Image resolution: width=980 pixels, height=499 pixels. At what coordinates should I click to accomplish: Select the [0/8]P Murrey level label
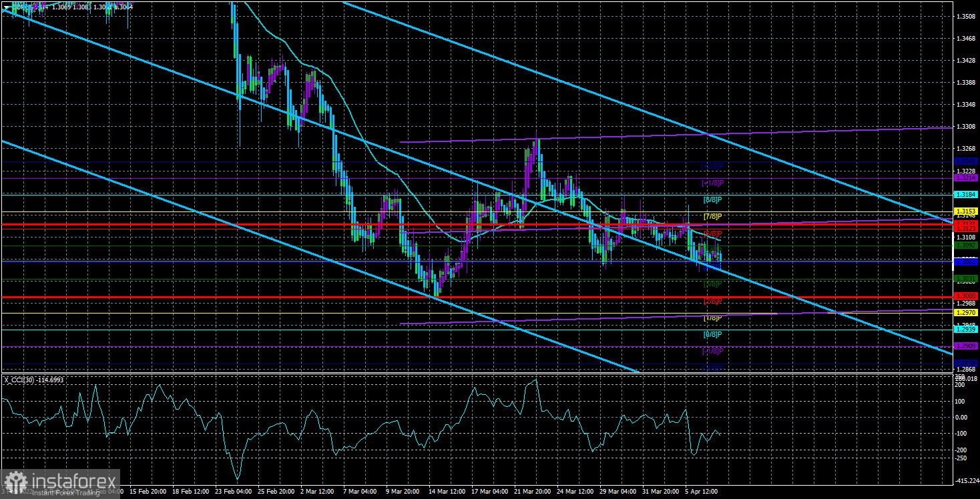[x=713, y=334]
